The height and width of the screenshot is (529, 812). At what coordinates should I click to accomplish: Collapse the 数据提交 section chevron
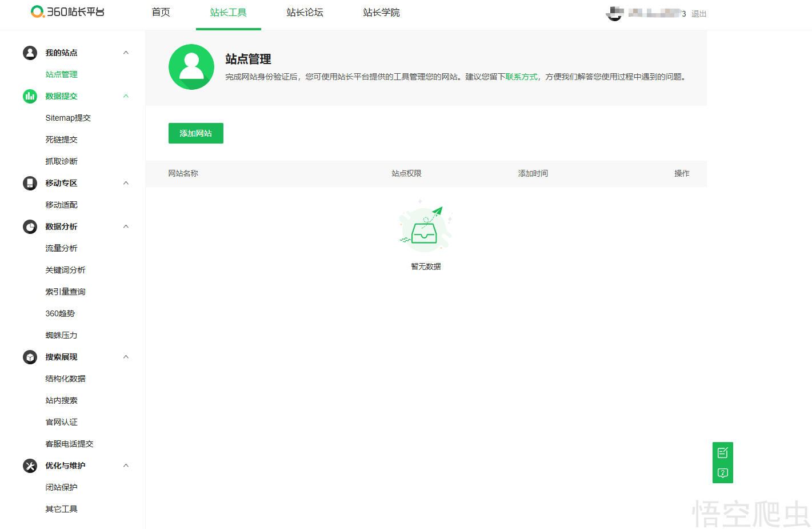point(126,96)
